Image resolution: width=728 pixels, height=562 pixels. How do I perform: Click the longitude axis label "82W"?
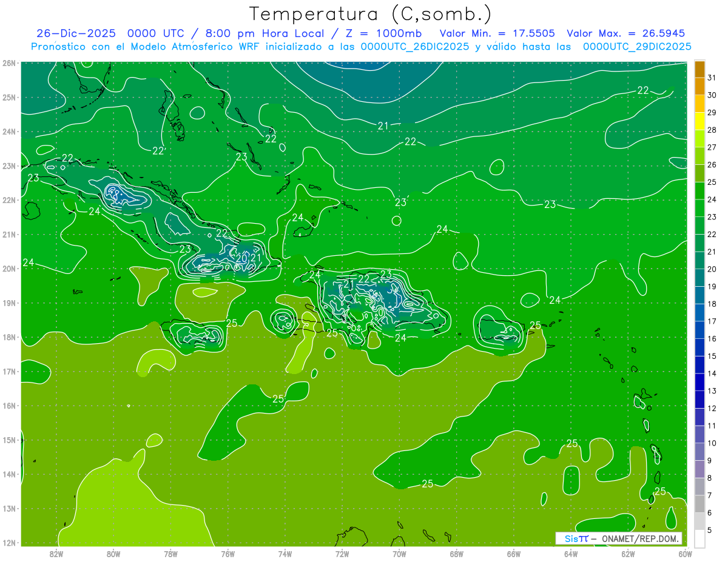click(x=56, y=554)
